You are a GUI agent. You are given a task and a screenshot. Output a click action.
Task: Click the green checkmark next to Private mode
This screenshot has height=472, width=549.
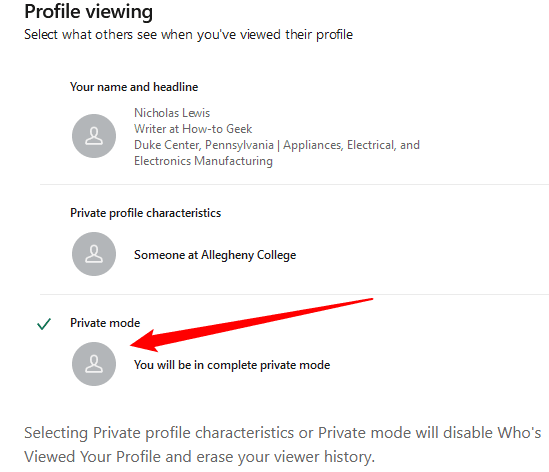(x=44, y=324)
